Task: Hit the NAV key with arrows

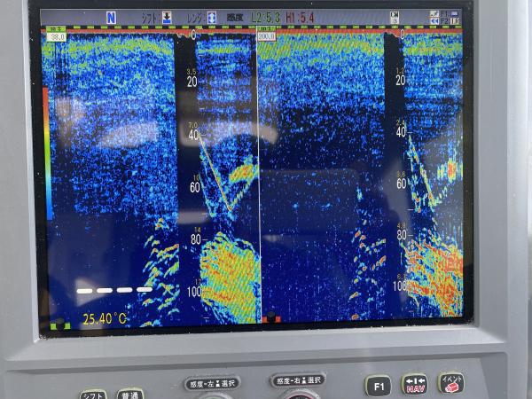Action: tap(415, 385)
